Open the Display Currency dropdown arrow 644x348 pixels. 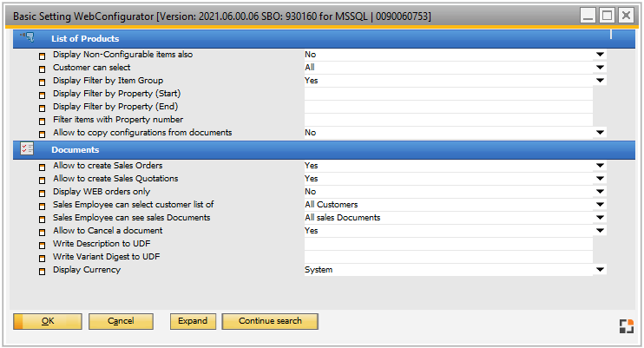(x=599, y=270)
